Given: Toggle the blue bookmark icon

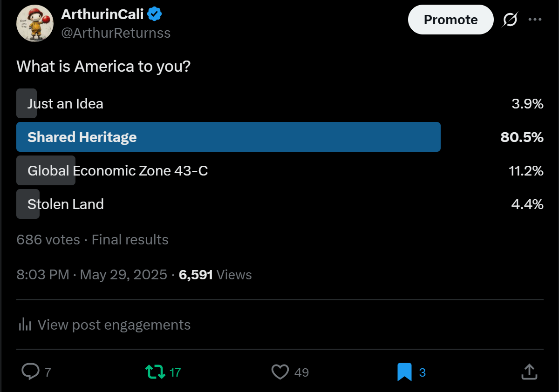Looking at the screenshot, I should click(404, 372).
